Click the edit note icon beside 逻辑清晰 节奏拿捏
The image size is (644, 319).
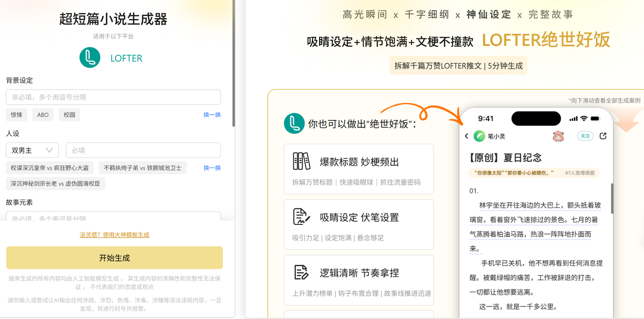point(301,272)
